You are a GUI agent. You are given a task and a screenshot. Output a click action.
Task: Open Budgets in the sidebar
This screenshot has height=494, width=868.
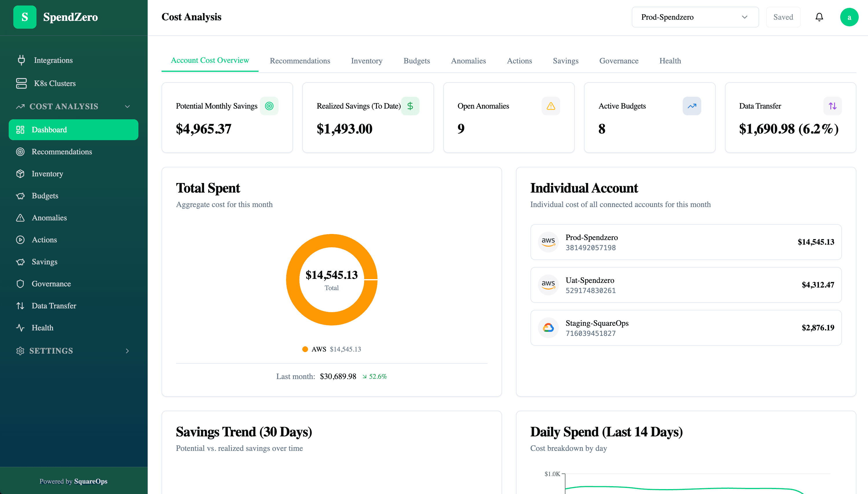tap(73, 196)
